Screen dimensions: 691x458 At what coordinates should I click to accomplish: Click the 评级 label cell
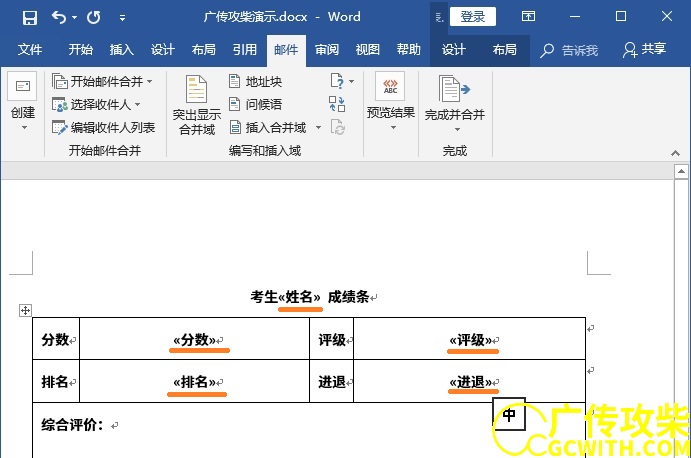click(332, 339)
